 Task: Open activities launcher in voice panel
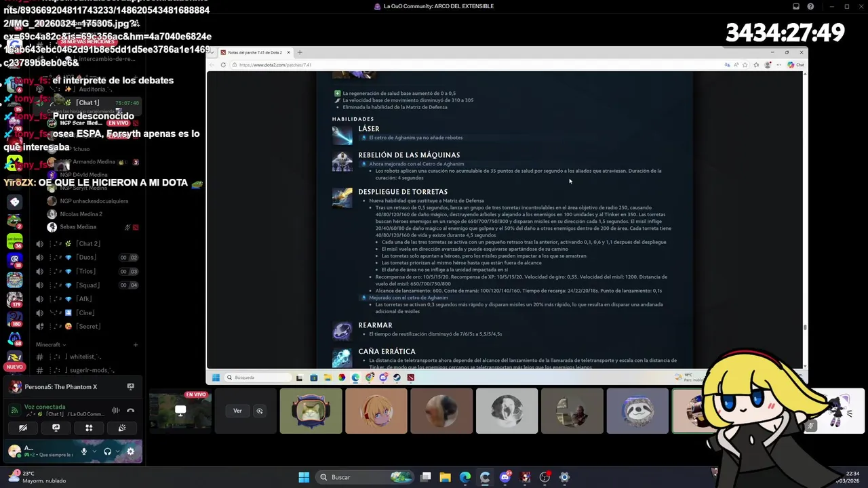tap(89, 428)
